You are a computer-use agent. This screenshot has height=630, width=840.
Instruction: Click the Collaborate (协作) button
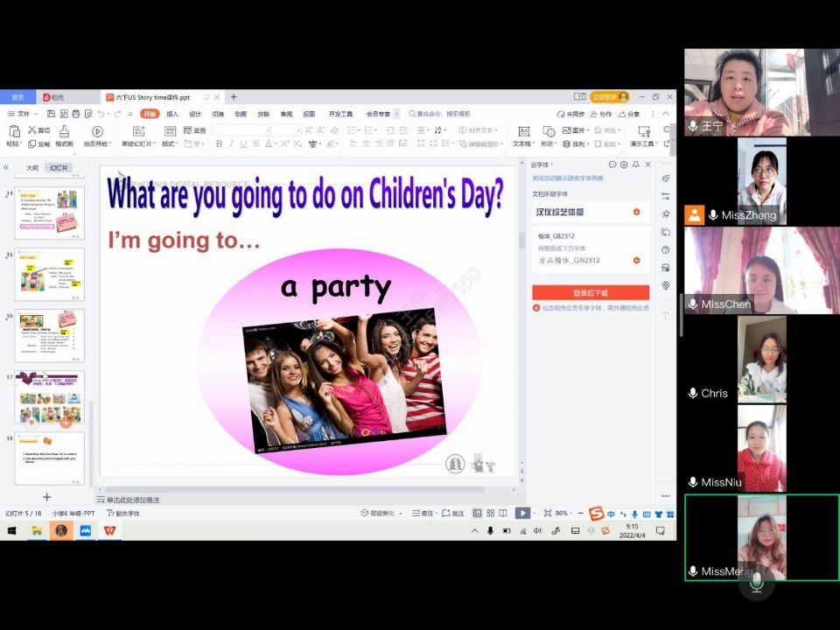601,114
